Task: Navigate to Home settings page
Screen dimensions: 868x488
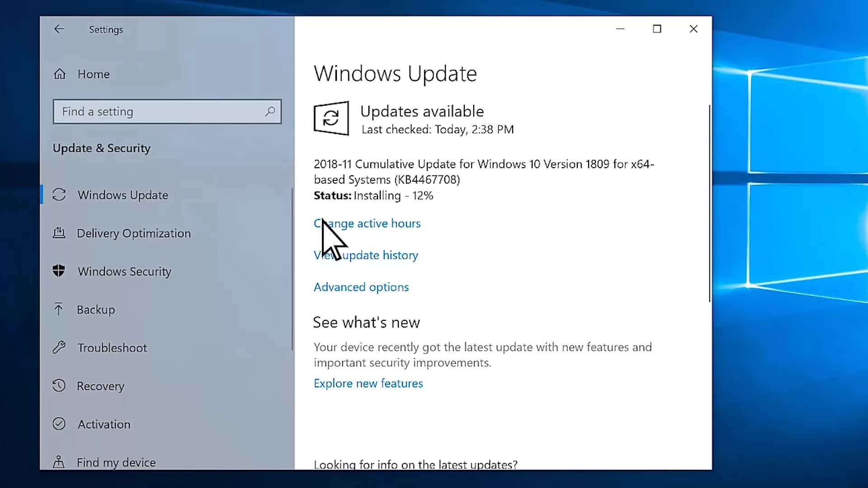Action: click(94, 74)
